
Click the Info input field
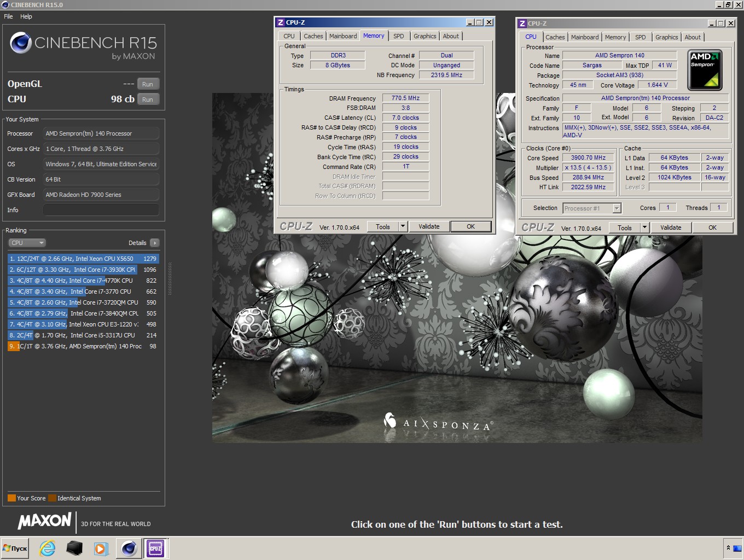click(x=101, y=210)
